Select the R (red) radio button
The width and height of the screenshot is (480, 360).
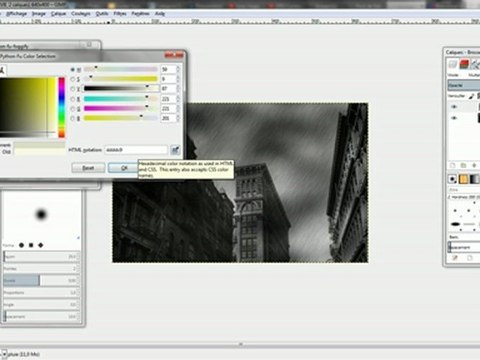[x=73, y=99]
